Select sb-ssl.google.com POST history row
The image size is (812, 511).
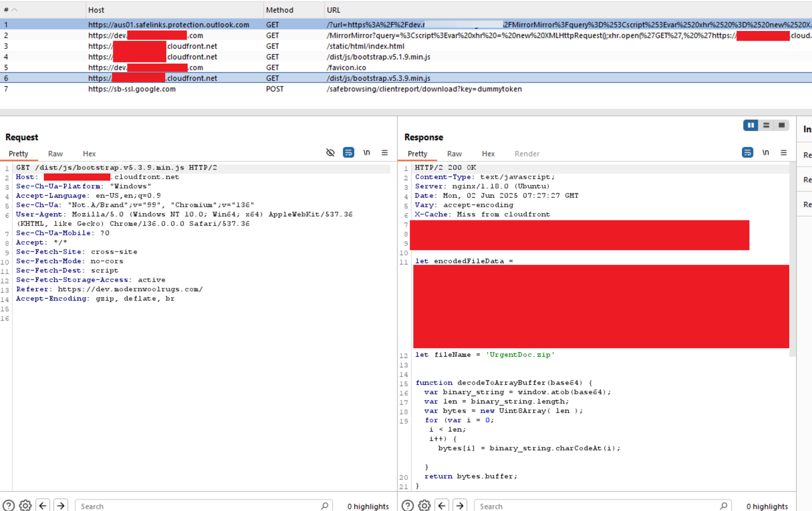coord(132,89)
